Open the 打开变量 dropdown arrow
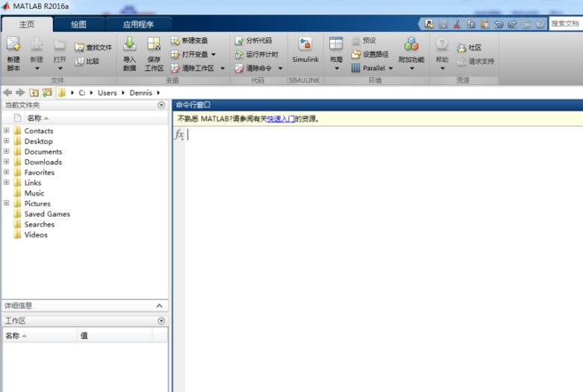Image resolution: width=583 pixels, height=392 pixels. point(213,55)
